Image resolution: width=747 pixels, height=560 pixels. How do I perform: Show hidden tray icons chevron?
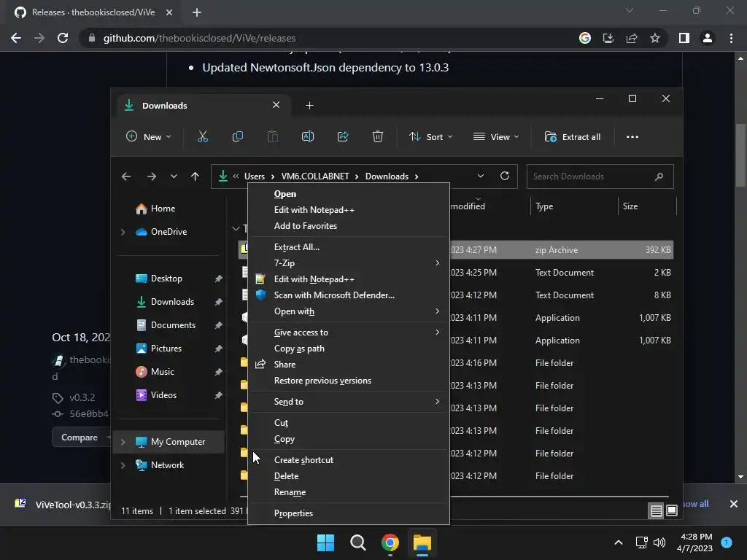point(619,542)
